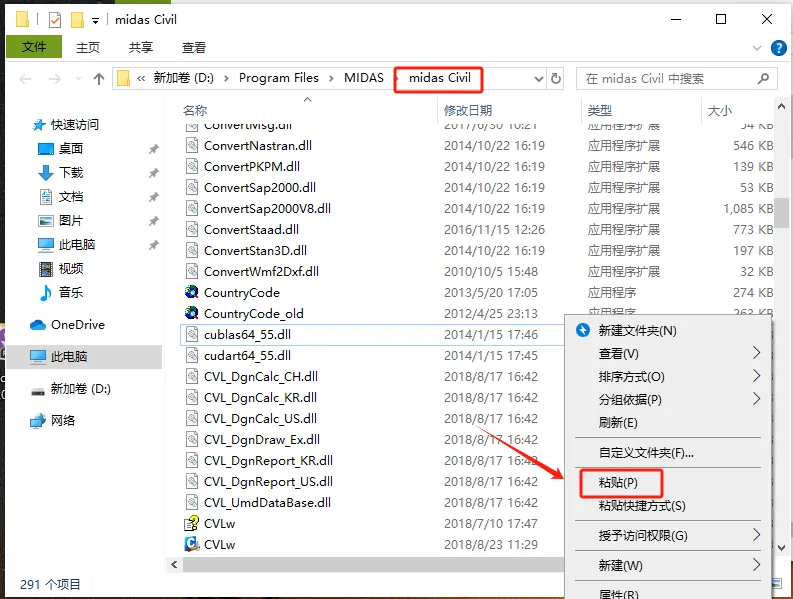Click the Properties checkmark icon in title bar
The width and height of the screenshot is (793, 599).
pos(55,20)
